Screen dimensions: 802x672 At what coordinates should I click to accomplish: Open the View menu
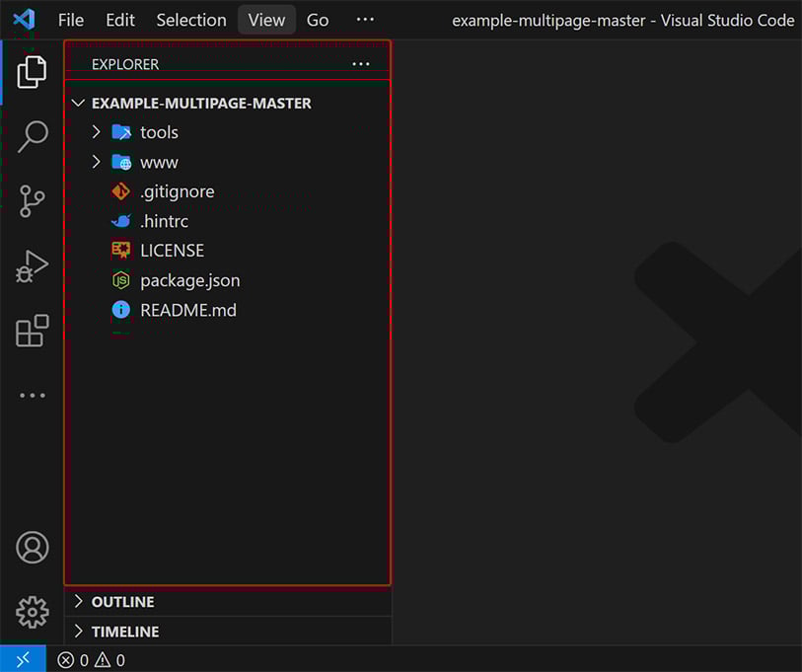[266, 20]
